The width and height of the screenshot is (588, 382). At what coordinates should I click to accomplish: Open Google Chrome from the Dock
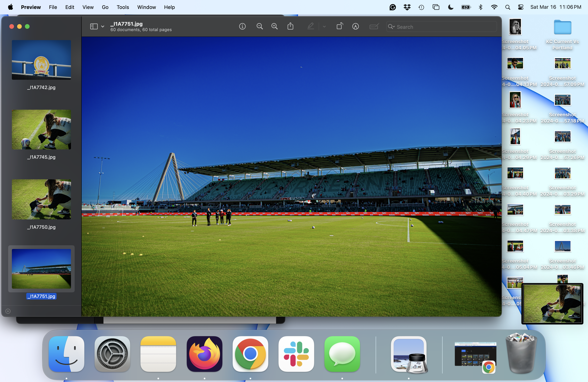[250, 354]
